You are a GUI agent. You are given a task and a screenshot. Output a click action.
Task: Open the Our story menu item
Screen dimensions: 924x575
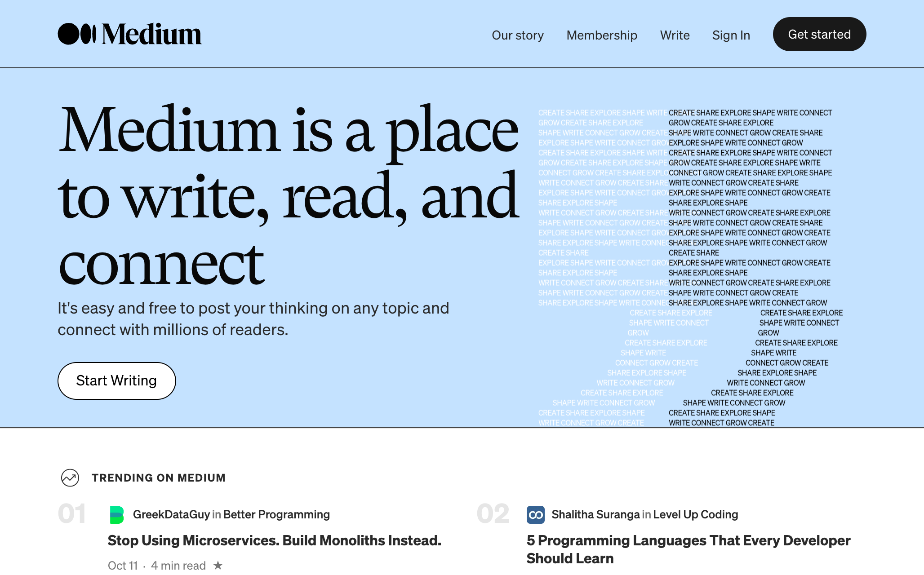[x=518, y=34]
